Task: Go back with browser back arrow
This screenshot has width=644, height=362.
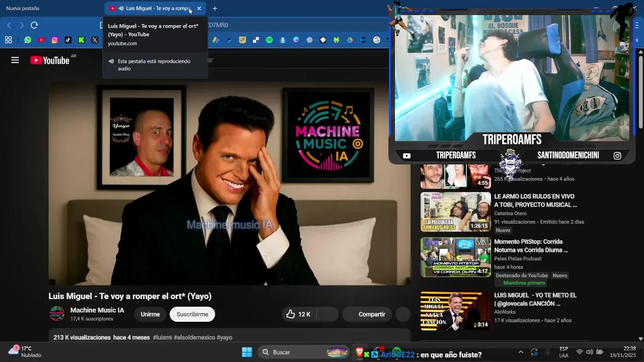Action: coord(9,25)
